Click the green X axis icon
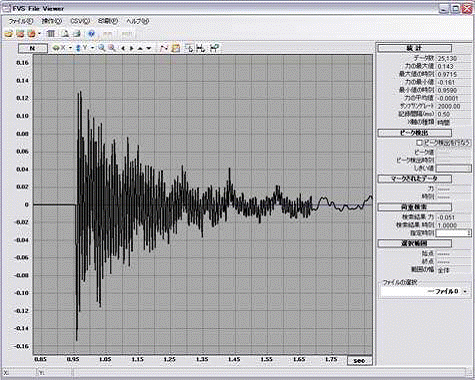 coord(56,48)
